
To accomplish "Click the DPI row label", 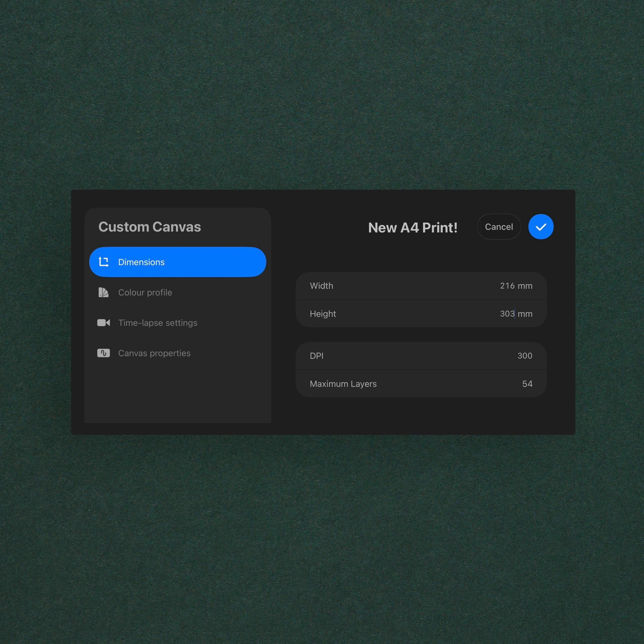I will tap(316, 356).
